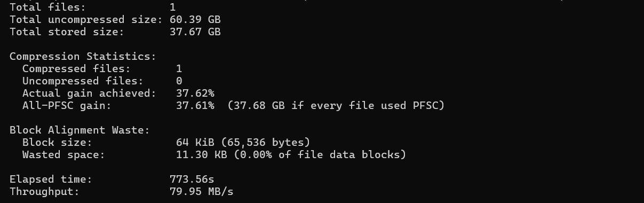Image resolution: width=644 pixels, height=203 pixels.
Task: Click the Block Alignment Waste heading
Action: coord(80,130)
